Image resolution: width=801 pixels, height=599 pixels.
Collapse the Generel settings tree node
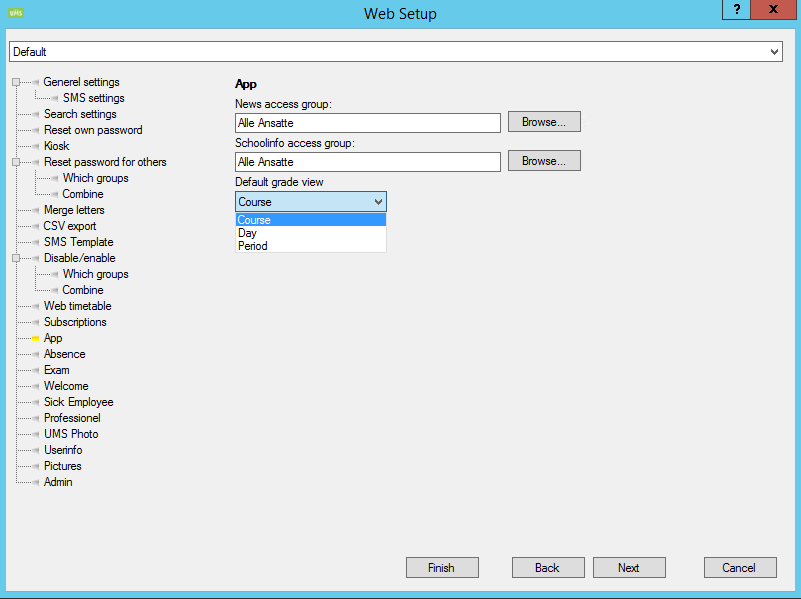tap(16, 82)
